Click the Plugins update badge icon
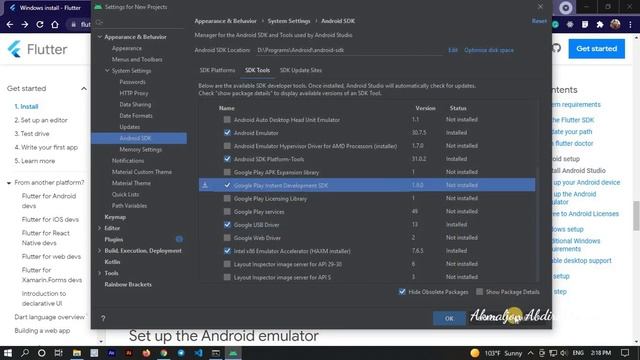The width and height of the screenshot is (640, 360). [179, 239]
